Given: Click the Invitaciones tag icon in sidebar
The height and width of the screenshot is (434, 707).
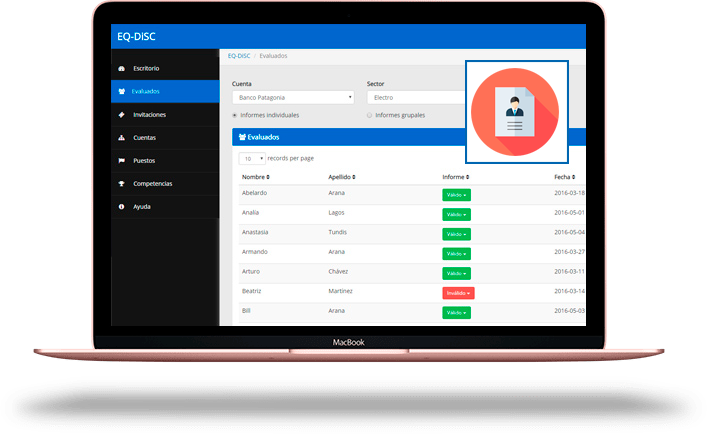Looking at the screenshot, I should tap(122, 114).
